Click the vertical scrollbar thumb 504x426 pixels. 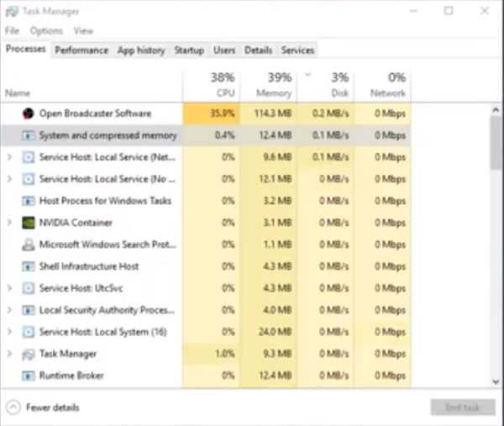pyautogui.click(x=496, y=143)
